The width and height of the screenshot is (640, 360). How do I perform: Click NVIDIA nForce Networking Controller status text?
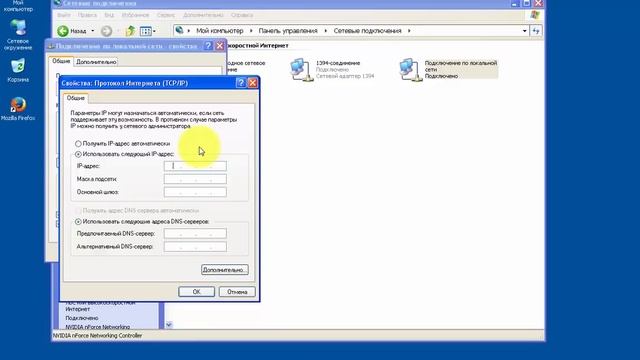click(x=98, y=336)
